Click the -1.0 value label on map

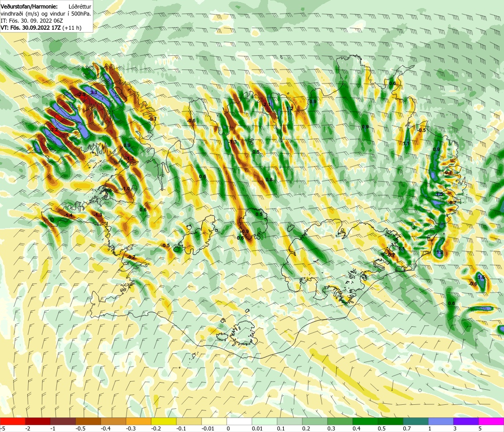125,188
